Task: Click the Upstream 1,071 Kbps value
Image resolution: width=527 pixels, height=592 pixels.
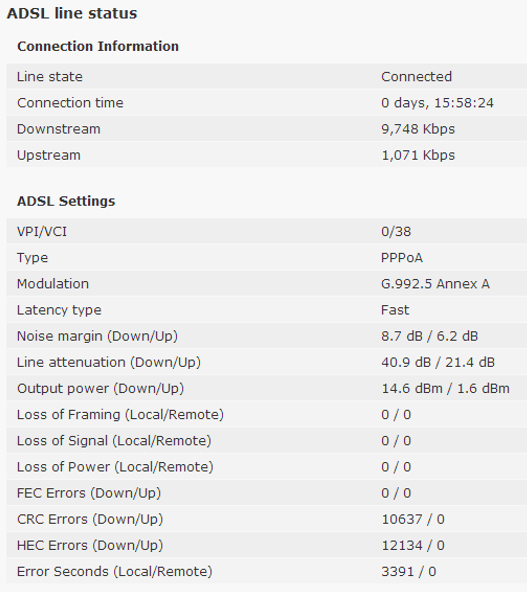Action: [x=418, y=155]
